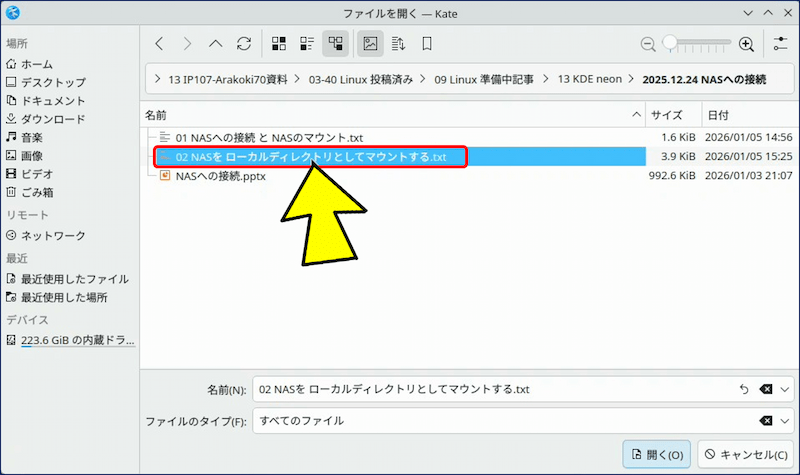
Task: Click the pptx file's presentation icon
Action: [x=165, y=176]
